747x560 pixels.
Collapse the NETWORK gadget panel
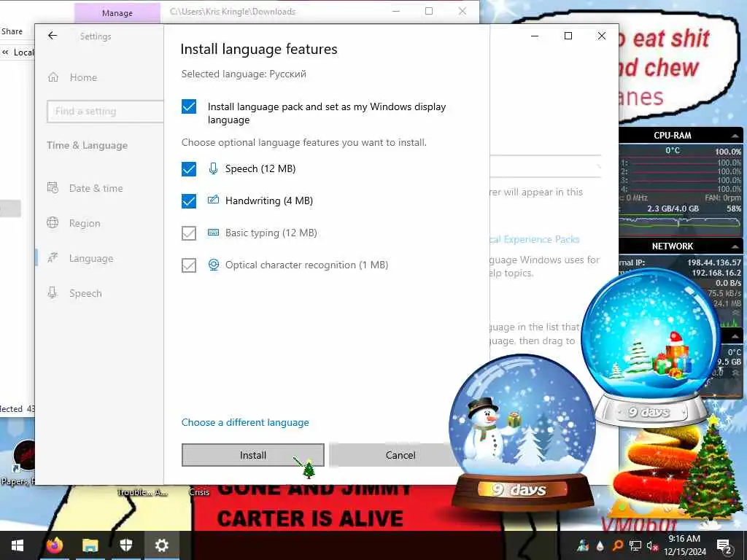click(x=735, y=246)
